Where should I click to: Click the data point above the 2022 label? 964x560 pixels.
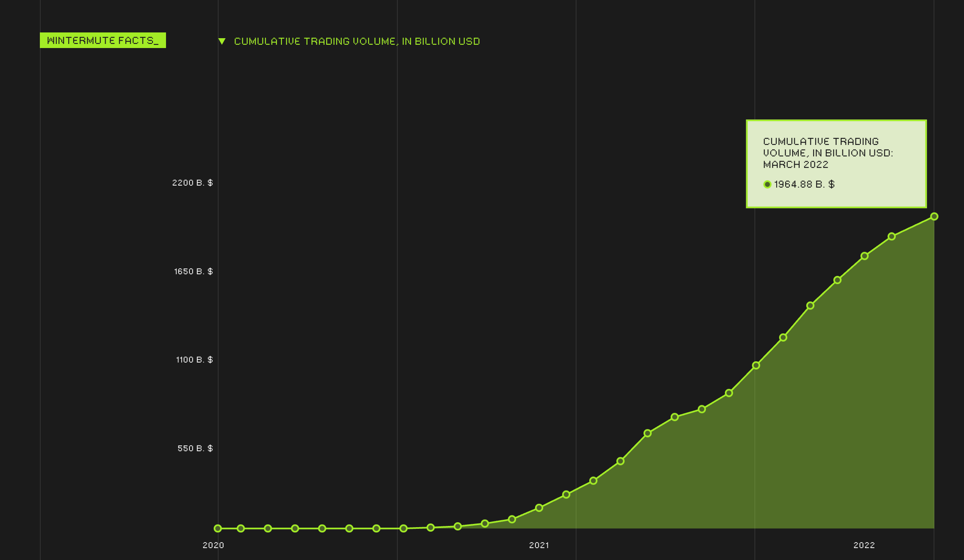coord(865,256)
